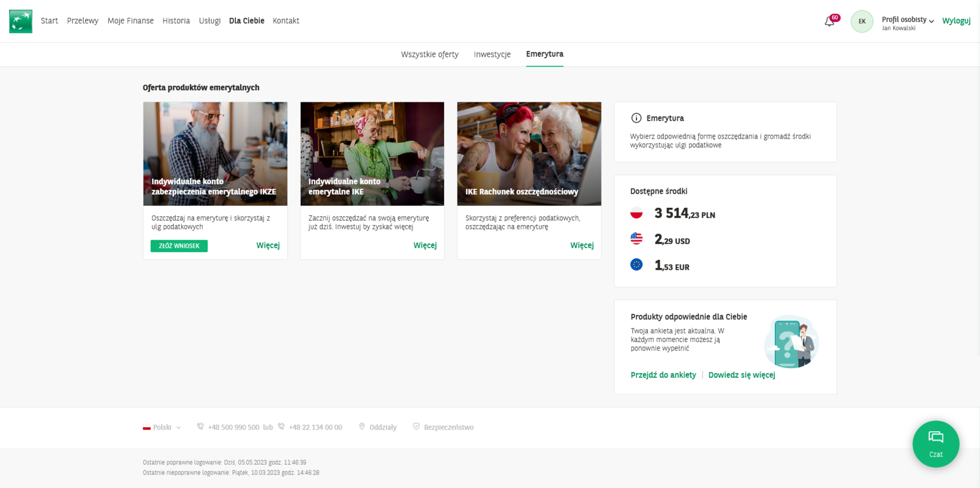The width and height of the screenshot is (980, 488).
Task: Click the US flag USD icon
Action: pos(636,239)
